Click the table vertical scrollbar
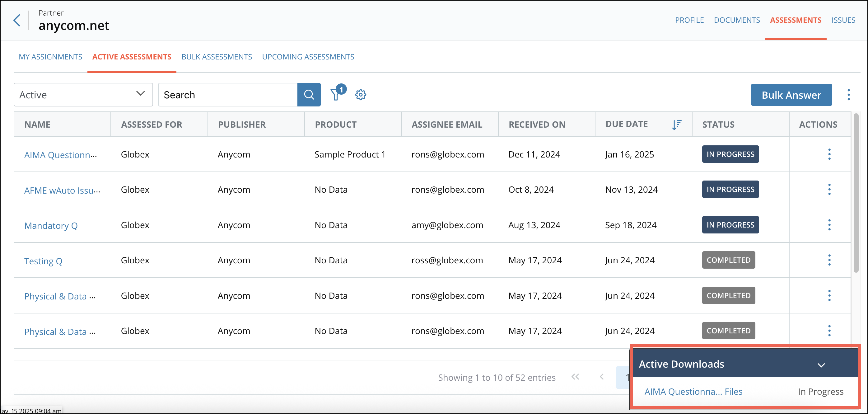Viewport: 868px width, 414px height. pos(856,193)
